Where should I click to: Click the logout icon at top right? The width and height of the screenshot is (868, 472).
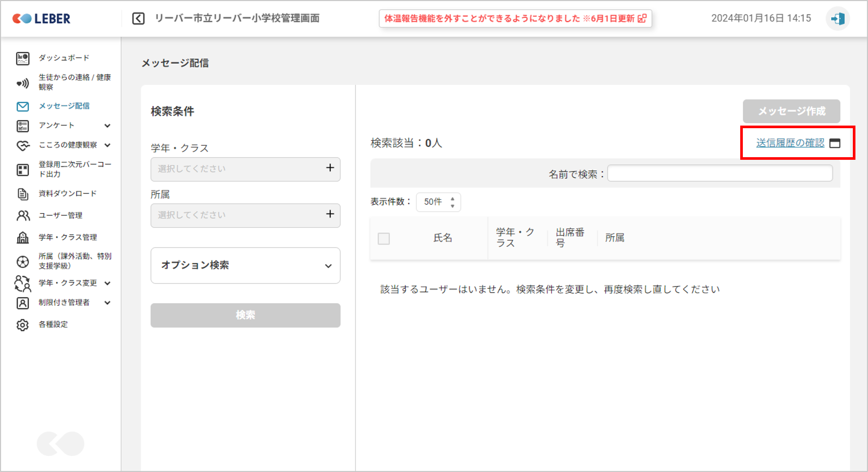coord(838,19)
